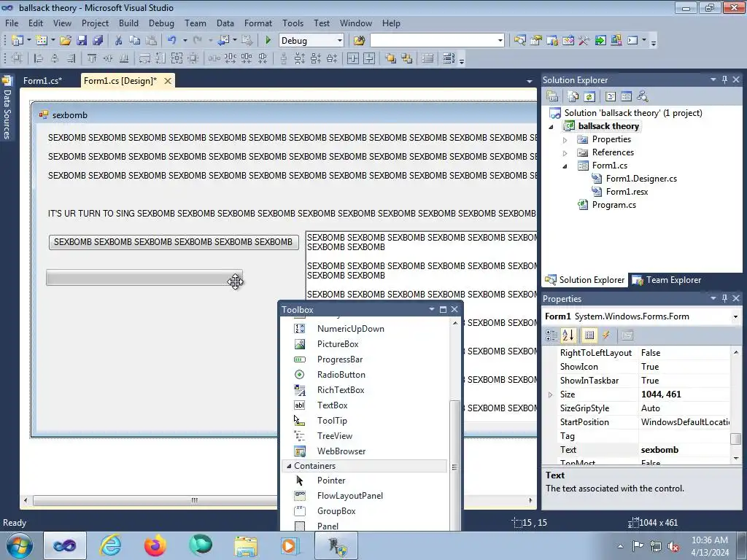Click Show All Files in Solution Explorer
Viewport: 747px width, 560px height.
573,97
